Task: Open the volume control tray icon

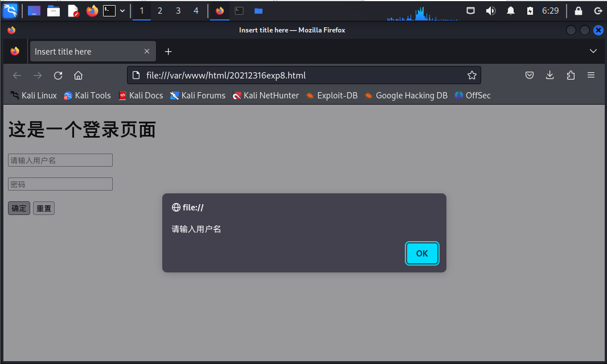Action: [x=490, y=11]
